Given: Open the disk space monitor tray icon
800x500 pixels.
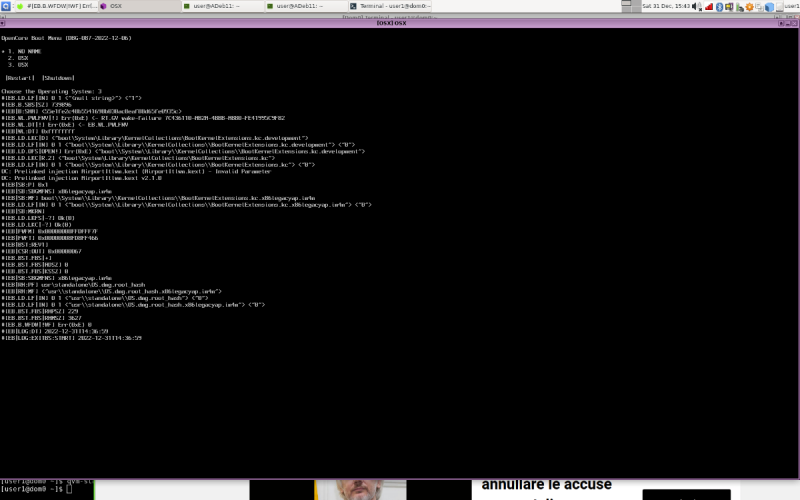Looking at the screenshot, I should pos(729,6).
